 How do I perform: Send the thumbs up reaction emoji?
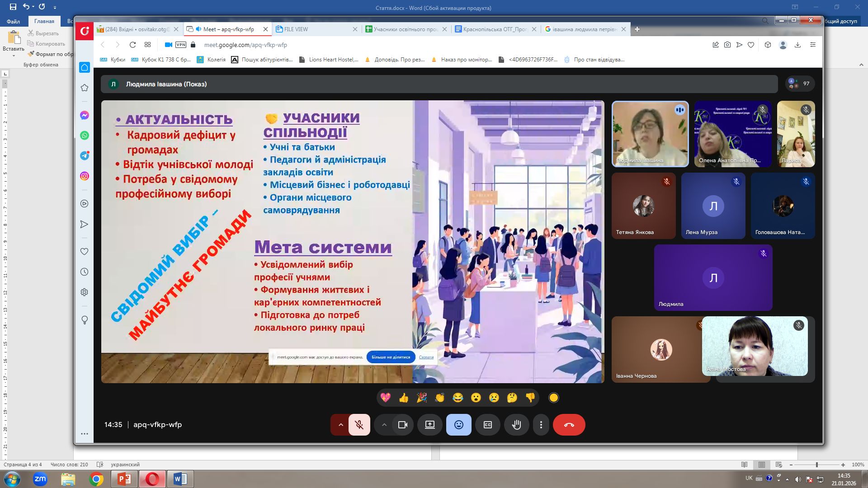coord(403,398)
